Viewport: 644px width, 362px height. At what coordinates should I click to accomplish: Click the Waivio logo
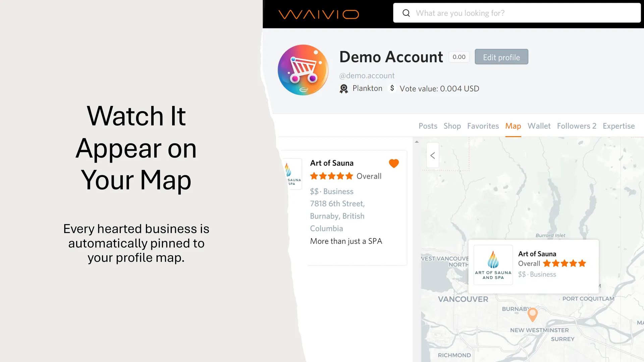tap(319, 14)
